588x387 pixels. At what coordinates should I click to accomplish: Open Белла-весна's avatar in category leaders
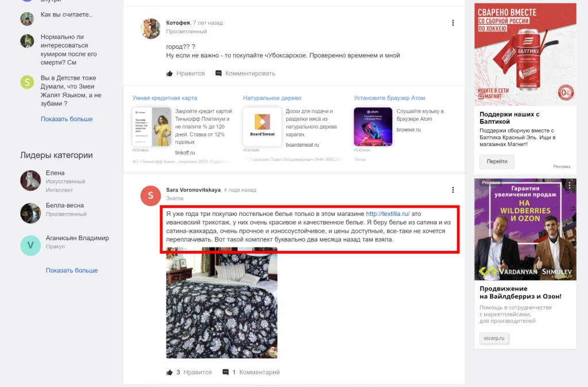pyautogui.click(x=30, y=213)
